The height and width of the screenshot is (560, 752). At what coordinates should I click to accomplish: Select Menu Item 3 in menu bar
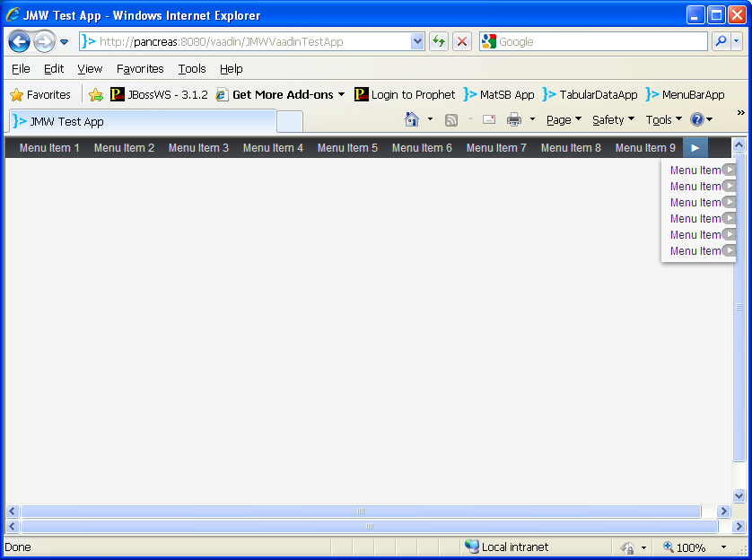point(198,148)
